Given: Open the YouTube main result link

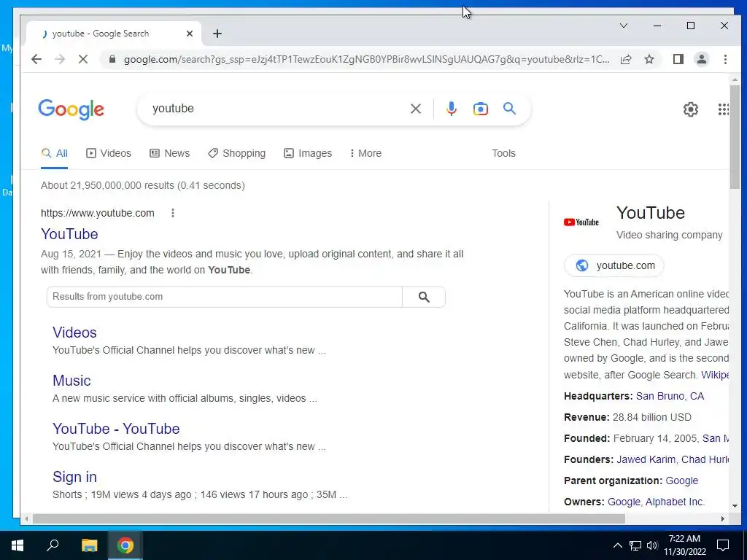Looking at the screenshot, I should pos(69,234).
